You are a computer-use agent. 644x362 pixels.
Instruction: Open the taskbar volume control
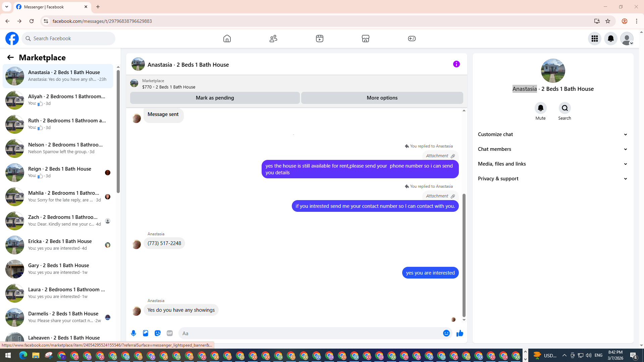589,355
